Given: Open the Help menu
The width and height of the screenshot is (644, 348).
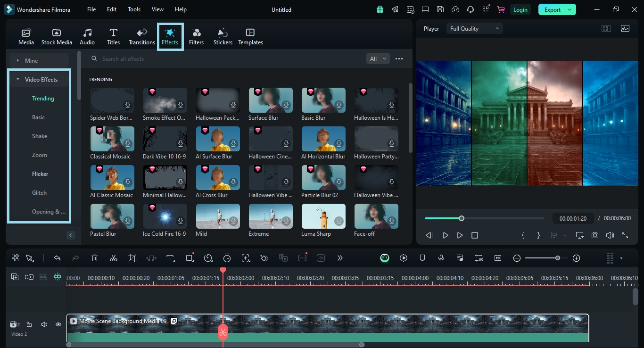Looking at the screenshot, I should pyautogui.click(x=181, y=9).
